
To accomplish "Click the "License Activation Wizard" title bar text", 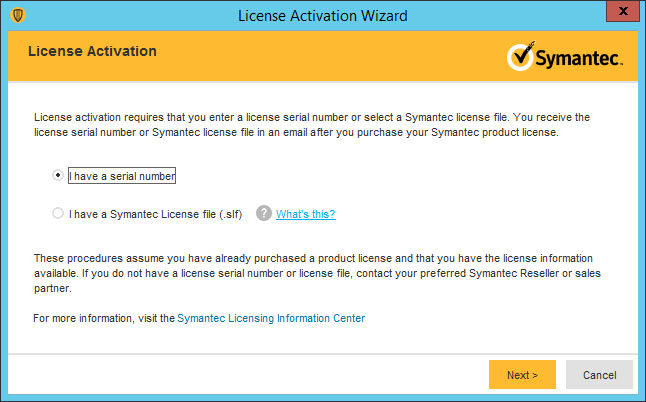I will point(323,16).
